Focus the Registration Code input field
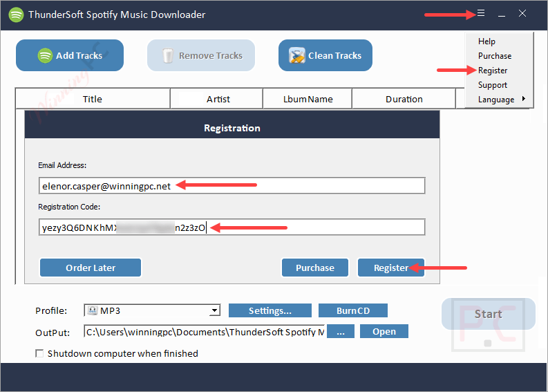 [232, 227]
